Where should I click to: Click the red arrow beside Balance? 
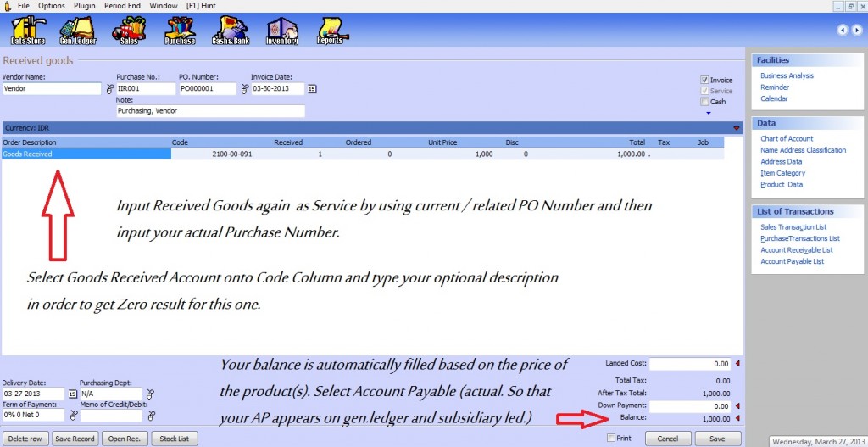coord(736,418)
